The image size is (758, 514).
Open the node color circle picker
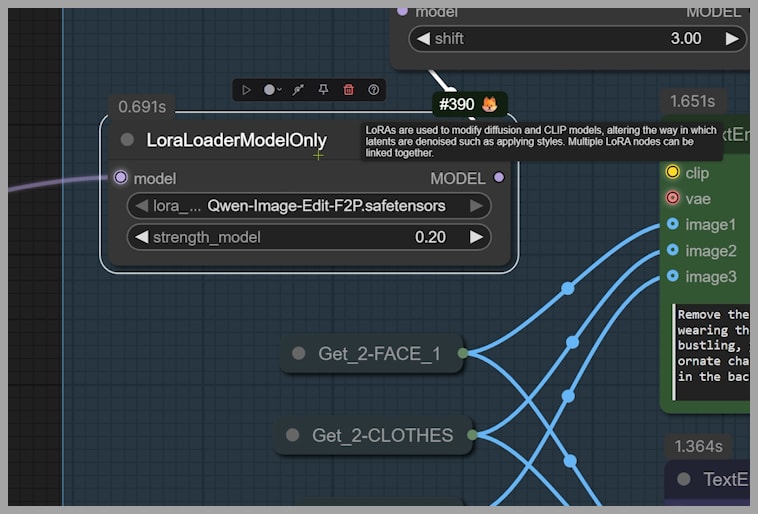(271, 90)
